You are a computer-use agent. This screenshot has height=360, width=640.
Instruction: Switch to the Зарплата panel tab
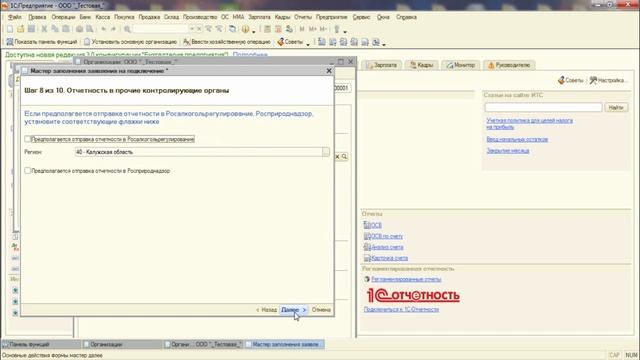[x=382, y=65]
